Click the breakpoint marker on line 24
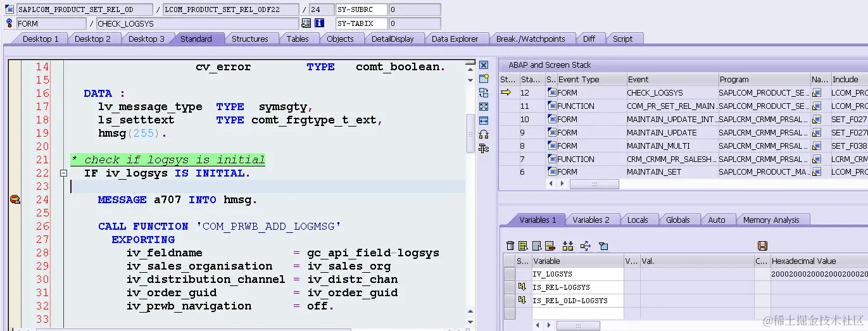 point(15,200)
